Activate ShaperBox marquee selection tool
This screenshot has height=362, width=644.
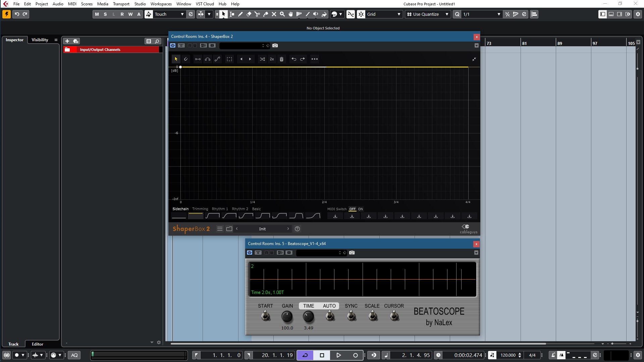coord(229,59)
